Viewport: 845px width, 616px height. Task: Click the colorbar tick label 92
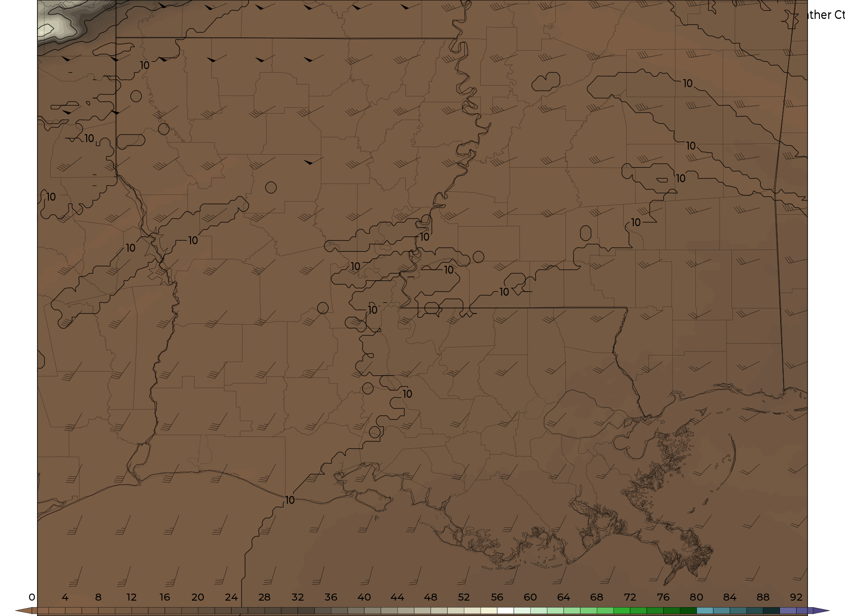pyautogui.click(x=796, y=597)
